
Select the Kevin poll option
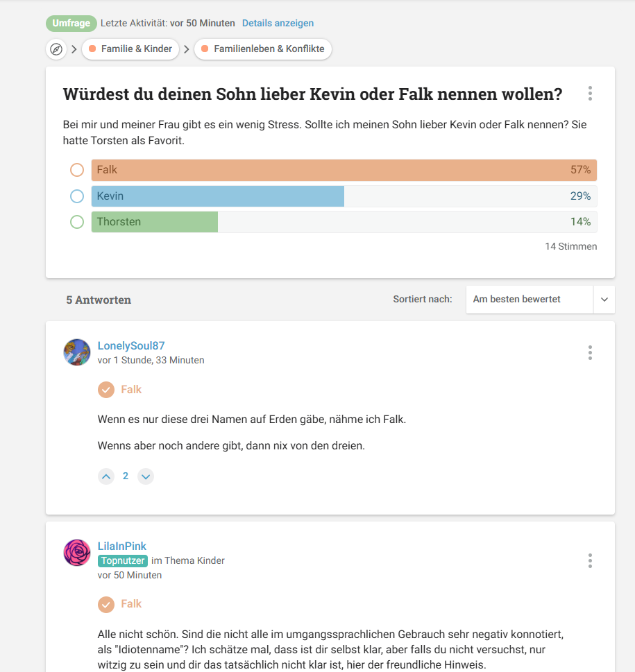[x=77, y=196]
